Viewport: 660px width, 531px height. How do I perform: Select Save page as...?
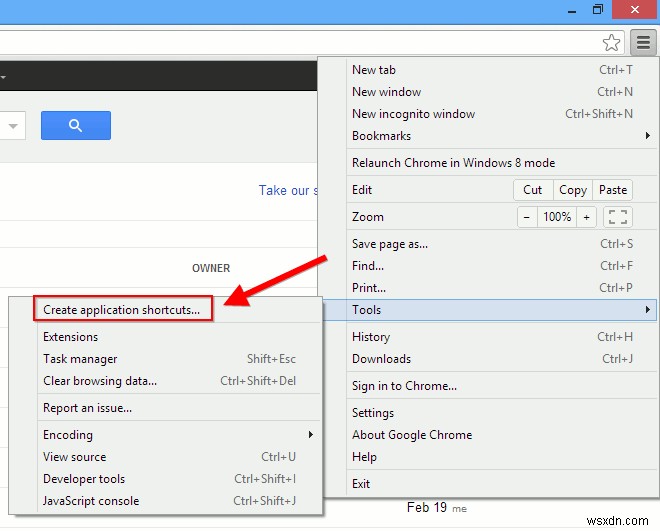pos(501,244)
